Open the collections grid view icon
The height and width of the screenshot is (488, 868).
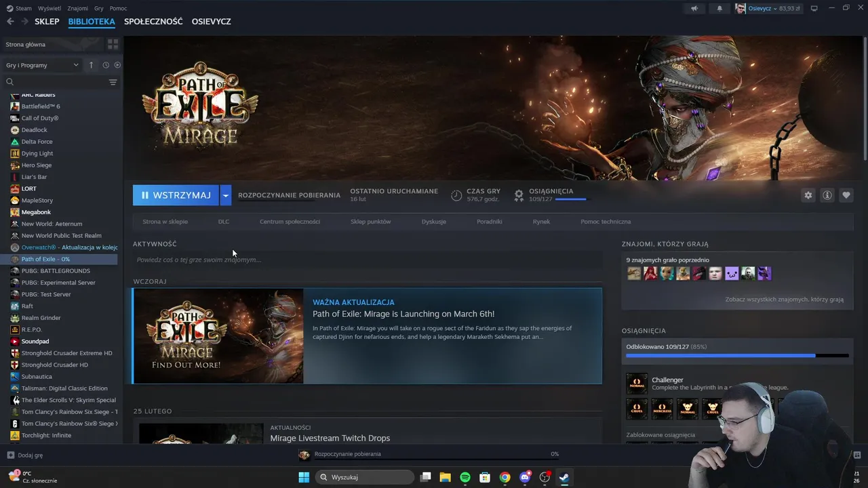point(113,44)
